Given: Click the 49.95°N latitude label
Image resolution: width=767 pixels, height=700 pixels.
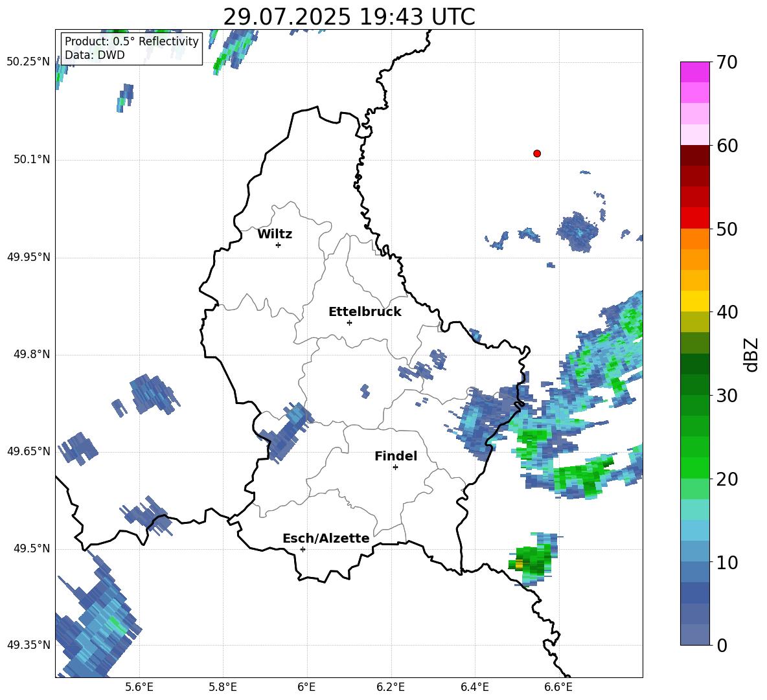Looking at the screenshot, I should (x=28, y=256).
